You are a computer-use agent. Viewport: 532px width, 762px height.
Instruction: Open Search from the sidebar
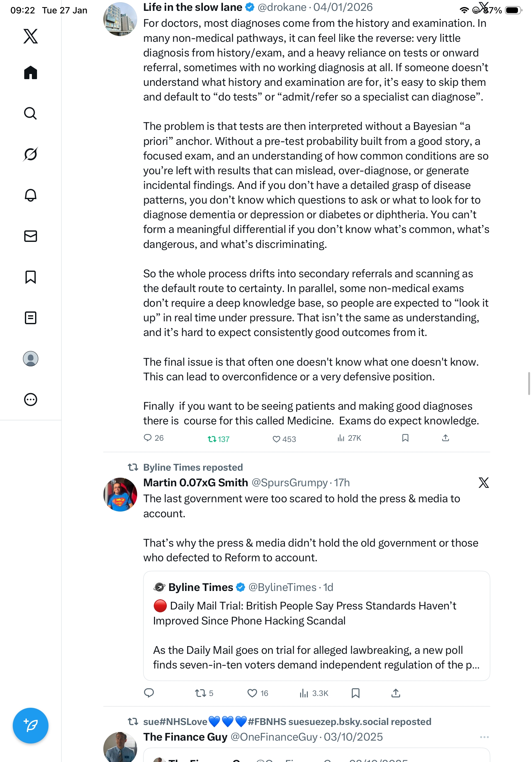(x=31, y=114)
